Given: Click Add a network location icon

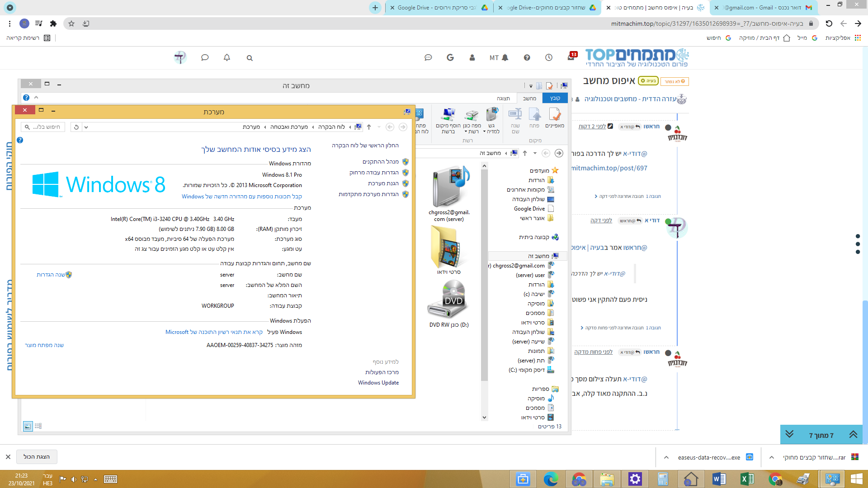Looking at the screenshot, I should click(x=448, y=120).
